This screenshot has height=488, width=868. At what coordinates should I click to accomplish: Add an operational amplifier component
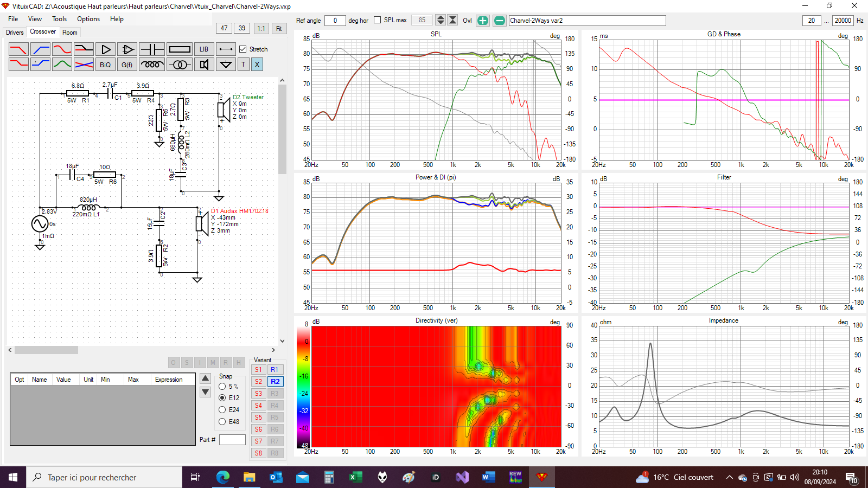point(127,49)
